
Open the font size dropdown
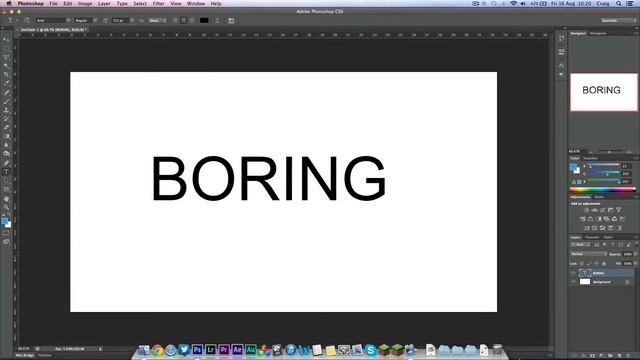[x=132, y=20]
